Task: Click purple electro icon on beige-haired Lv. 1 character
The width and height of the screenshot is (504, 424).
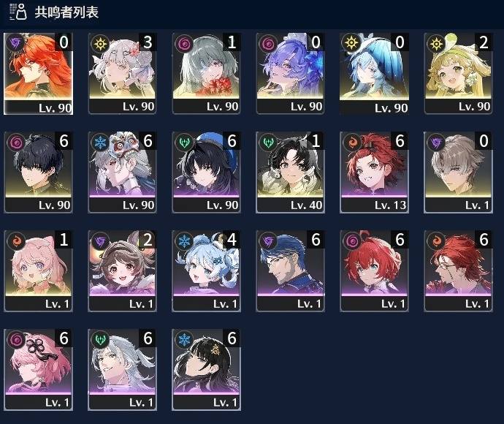Action: (437, 142)
